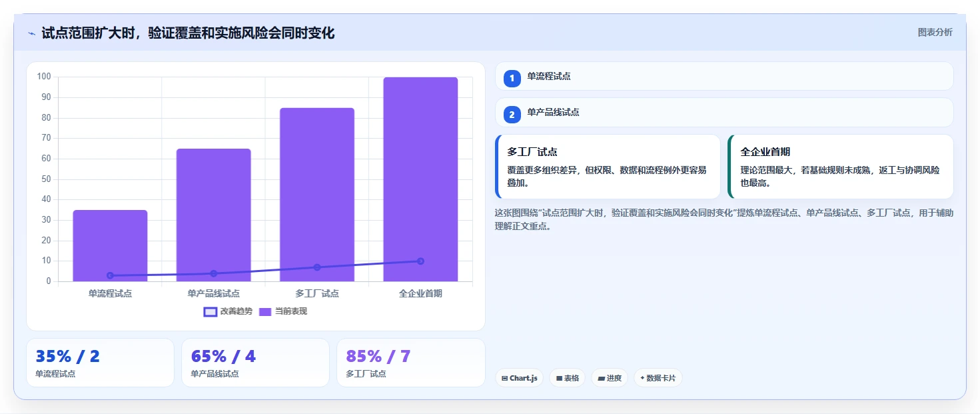Click the 图表分析 label in header
Viewport: 980px width, 414px height.
(935, 32)
